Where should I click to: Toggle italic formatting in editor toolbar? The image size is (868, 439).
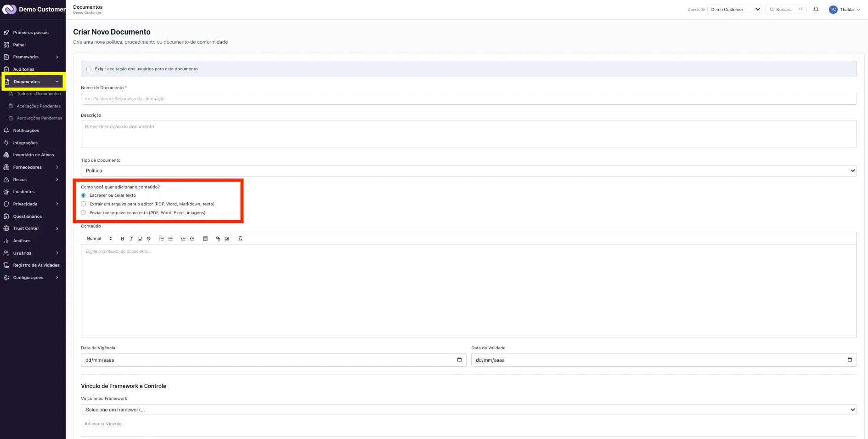coord(131,239)
